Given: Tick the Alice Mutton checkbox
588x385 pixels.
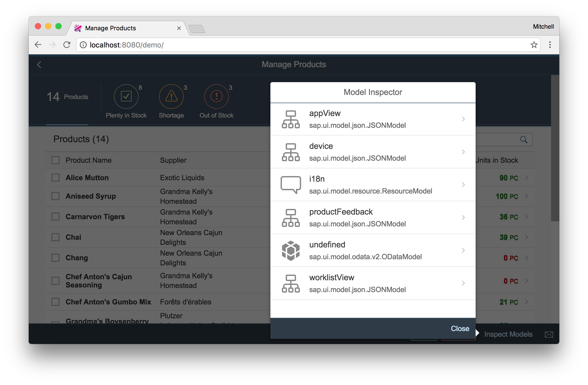Looking at the screenshot, I should [55, 178].
